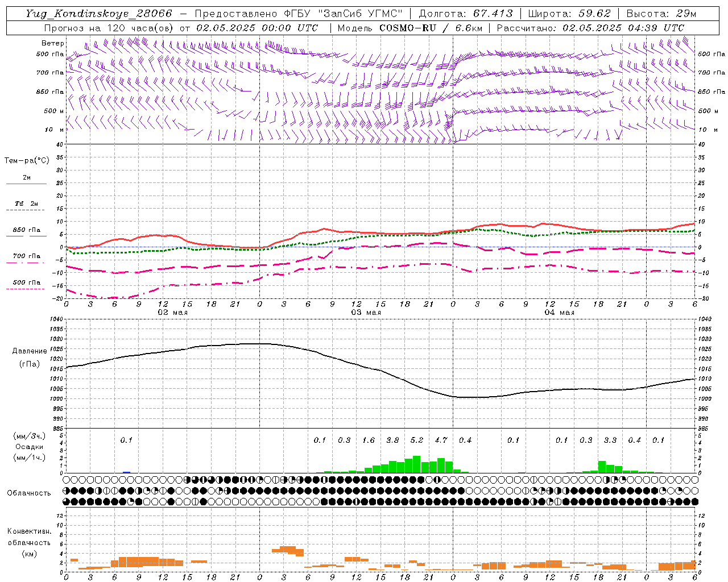Click the 03 мая date label
This screenshot has width=728, height=582.
click(x=366, y=312)
